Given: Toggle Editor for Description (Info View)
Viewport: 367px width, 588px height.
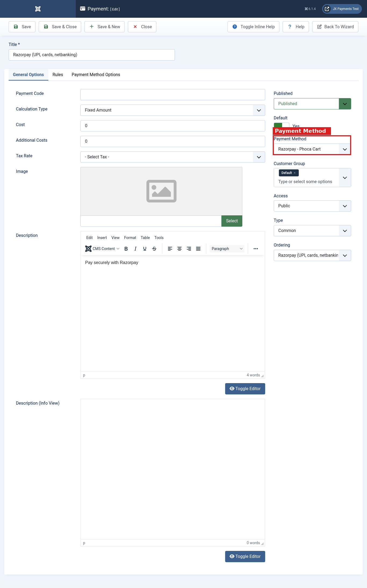Looking at the screenshot, I should click(x=245, y=557).
